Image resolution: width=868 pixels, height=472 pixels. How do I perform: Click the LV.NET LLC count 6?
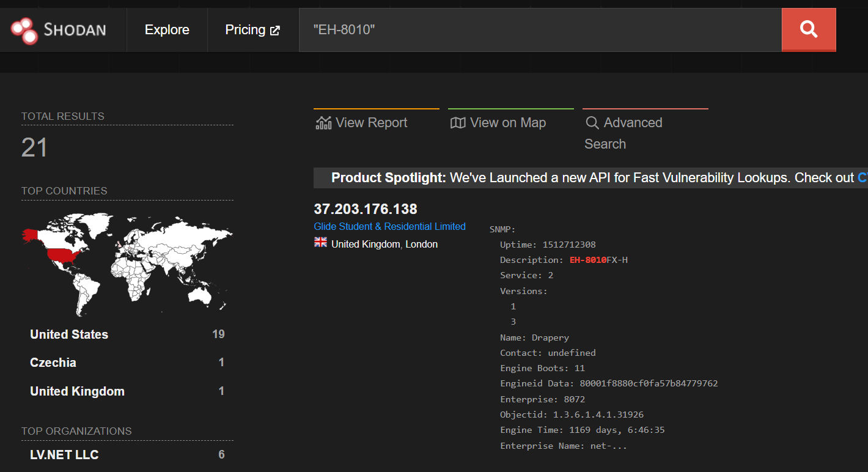(x=221, y=455)
